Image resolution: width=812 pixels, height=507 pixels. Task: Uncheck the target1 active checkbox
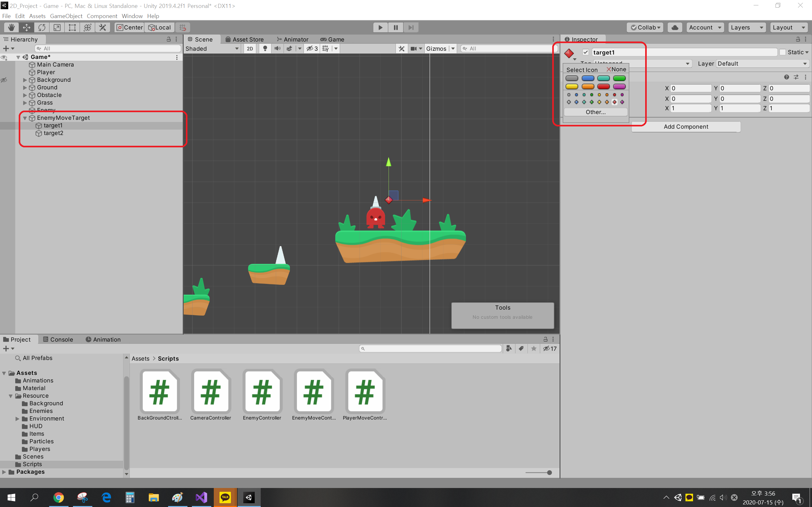pos(586,52)
